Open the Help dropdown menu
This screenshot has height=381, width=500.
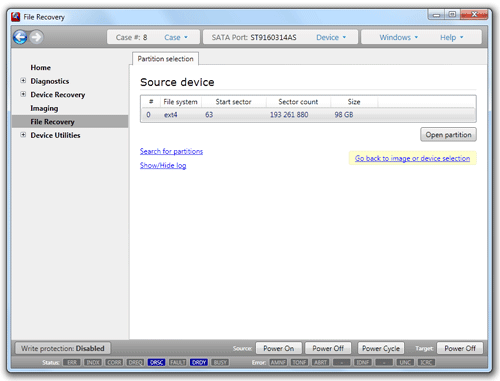(452, 37)
